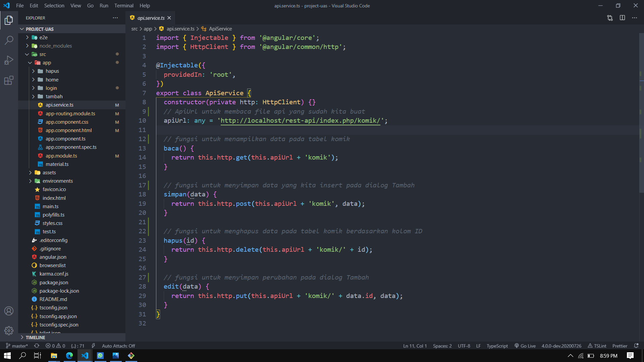This screenshot has width=644, height=362.
Task: Open the Search view in activity bar
Action: (x=9, y=40)
